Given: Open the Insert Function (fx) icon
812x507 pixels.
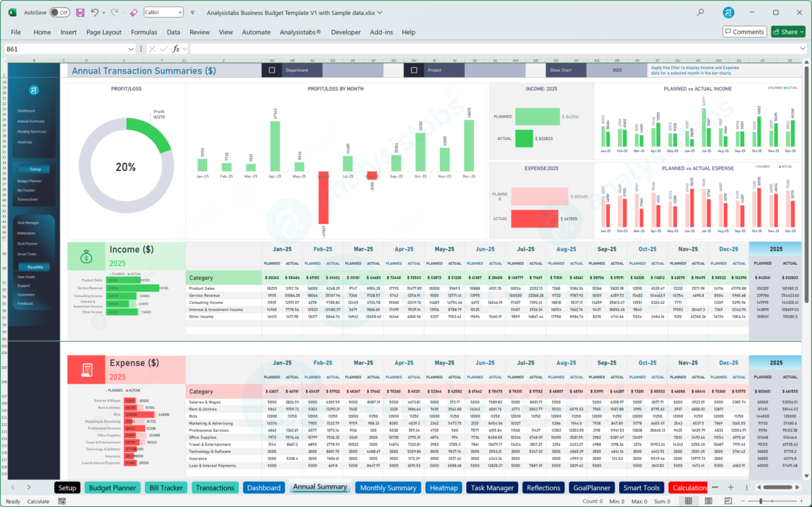Looking at the screenshot, I should tap(177, 48).
